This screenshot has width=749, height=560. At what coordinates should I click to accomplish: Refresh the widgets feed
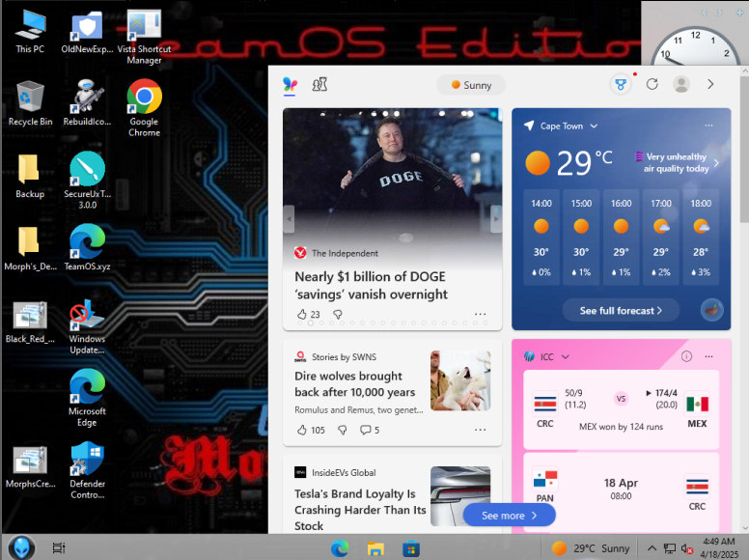coord(652,85)
